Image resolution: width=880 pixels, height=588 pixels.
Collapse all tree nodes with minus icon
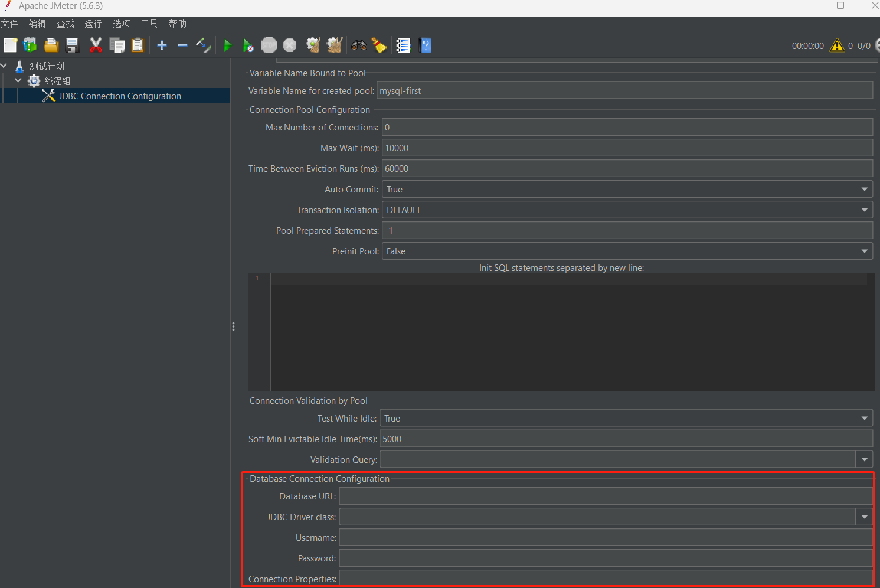(182, 45)
